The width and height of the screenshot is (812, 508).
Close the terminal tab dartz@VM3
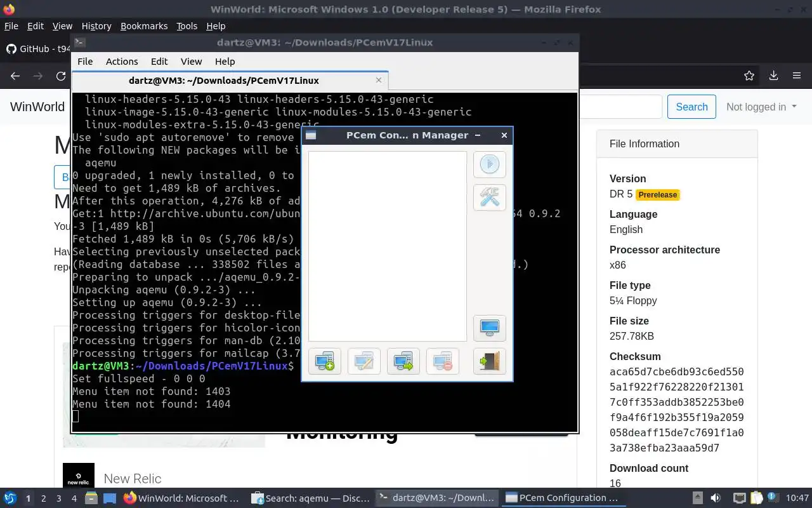pyautogui.click(x=379, y=80)
